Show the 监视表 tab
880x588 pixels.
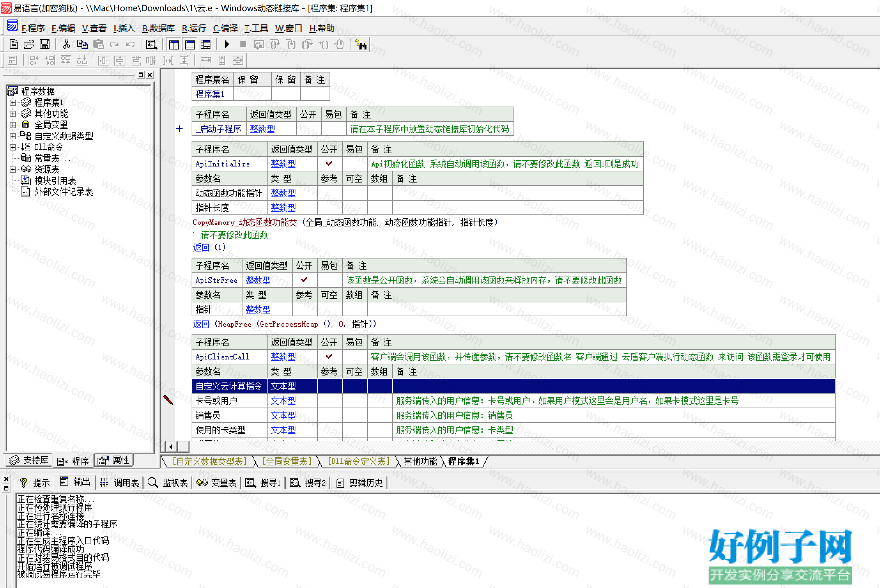pos(168,482)
